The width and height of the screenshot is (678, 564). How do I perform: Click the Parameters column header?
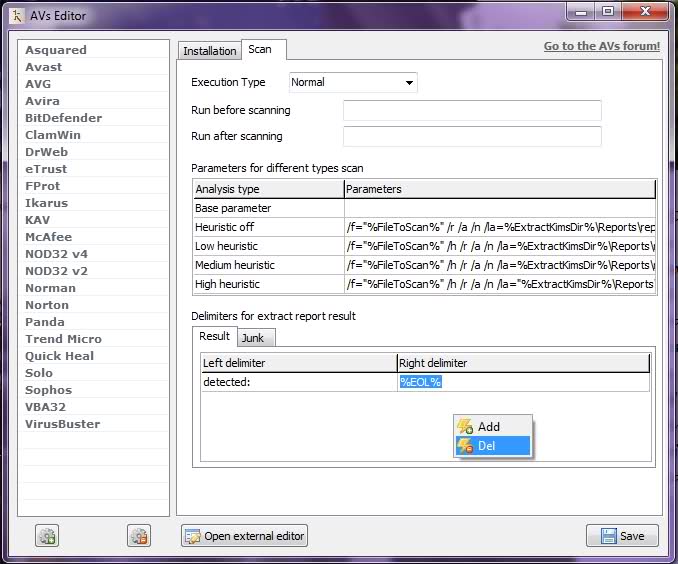tap(500, 189)
